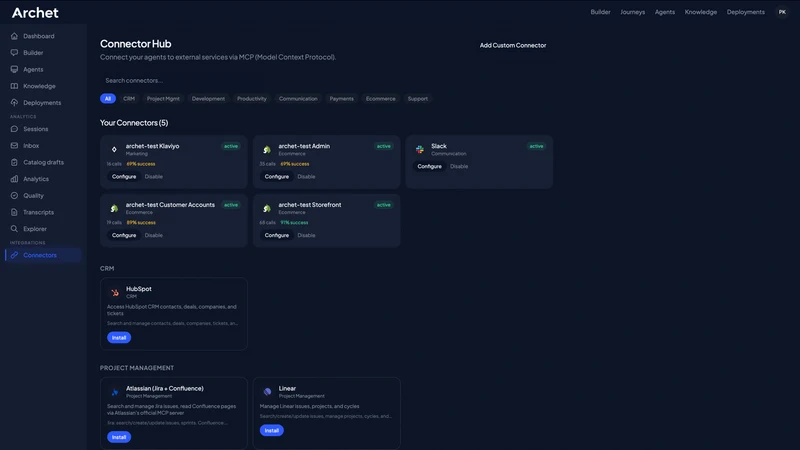The height and width of the screenshot is (450, 800).
Task: Click the "Your Connectors (5)" heading
Action: click(x=134, y=123)
